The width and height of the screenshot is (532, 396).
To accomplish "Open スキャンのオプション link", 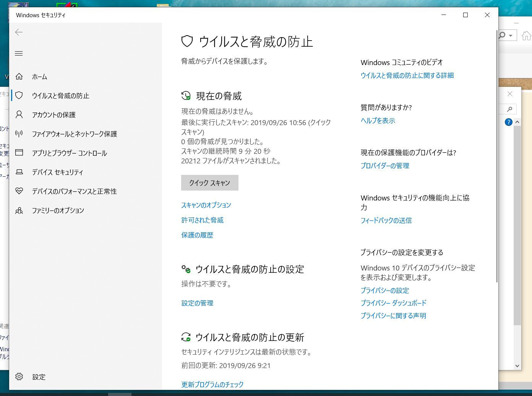I will 206,205.
